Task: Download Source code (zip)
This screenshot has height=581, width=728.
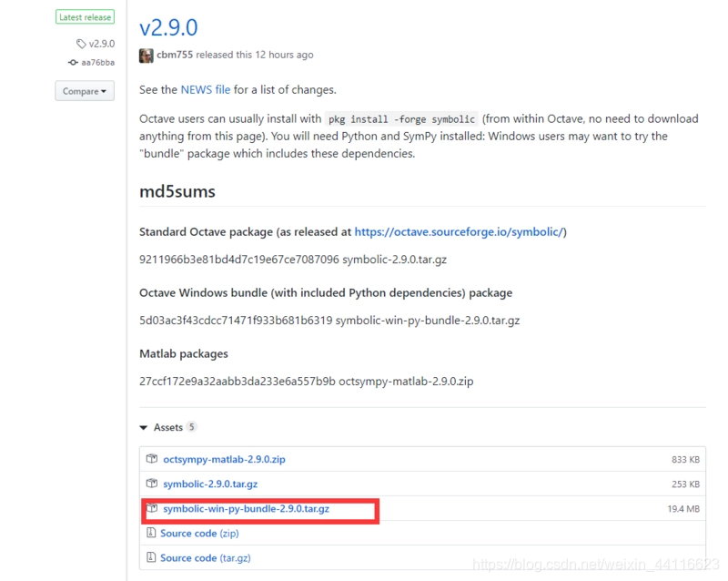Action: pos(199,533)
